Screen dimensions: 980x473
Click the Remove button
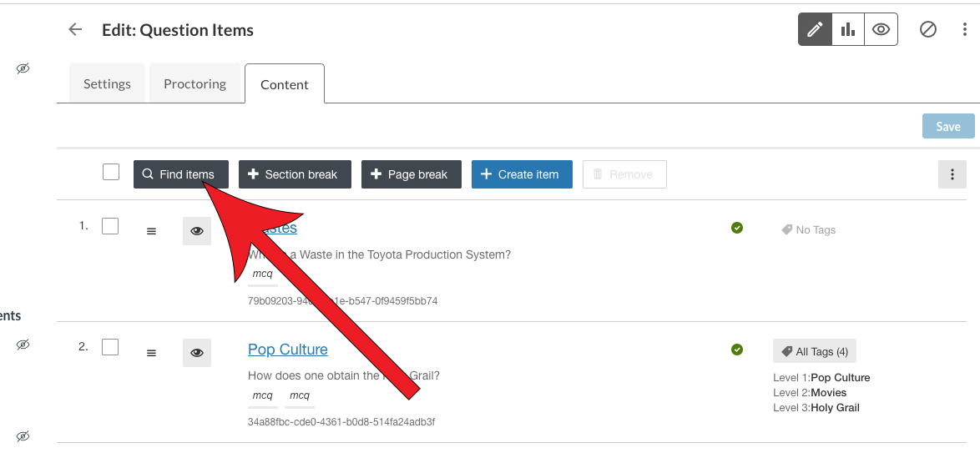click(x=624, y=174)
